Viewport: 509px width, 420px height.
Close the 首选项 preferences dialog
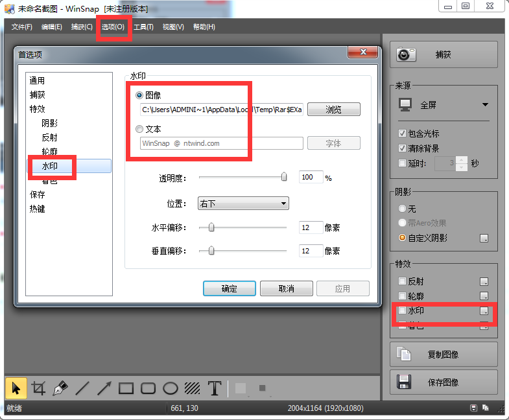pyautogui.click(x=362, y=52)
